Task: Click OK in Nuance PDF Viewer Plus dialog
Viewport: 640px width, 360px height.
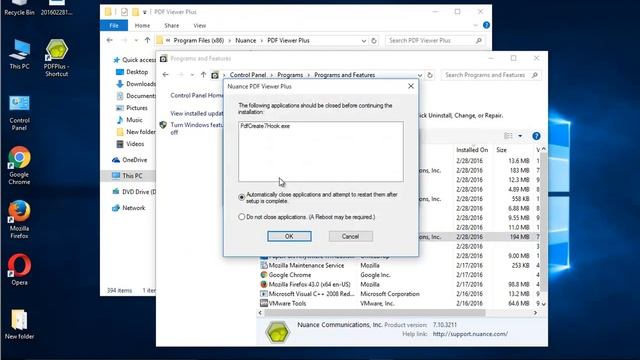Action: (x=289, y=236)
